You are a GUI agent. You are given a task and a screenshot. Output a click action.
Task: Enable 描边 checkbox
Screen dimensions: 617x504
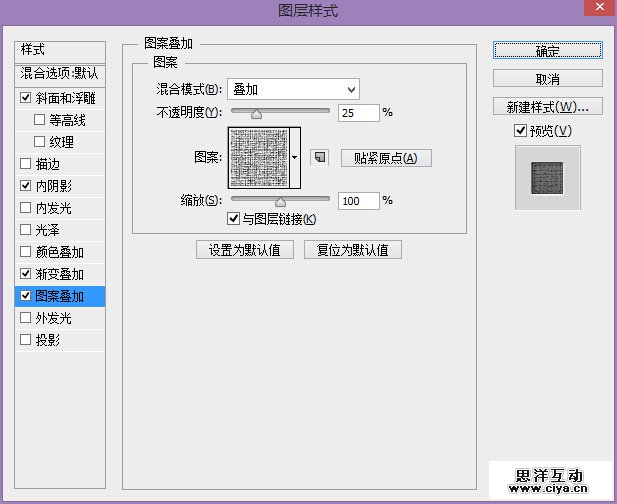pos(26,163)
